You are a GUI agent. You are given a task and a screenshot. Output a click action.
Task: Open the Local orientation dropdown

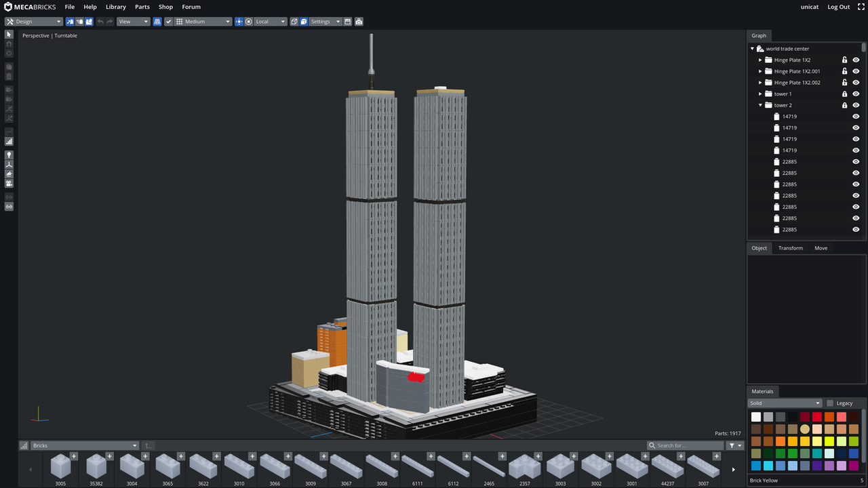point(271,22)
